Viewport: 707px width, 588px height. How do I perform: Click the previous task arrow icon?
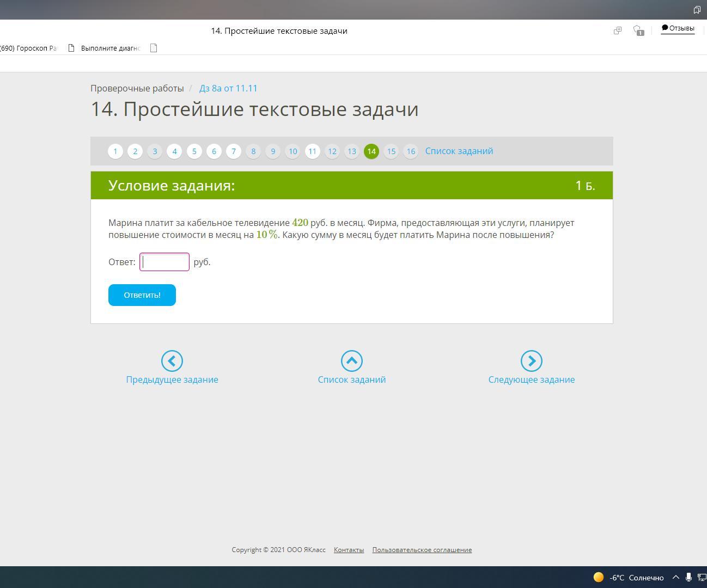click(172, 361)
